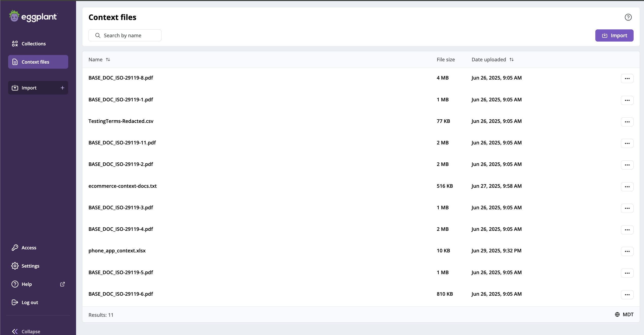Click Log out
This screenshot has height=335, width=644.
38,302
